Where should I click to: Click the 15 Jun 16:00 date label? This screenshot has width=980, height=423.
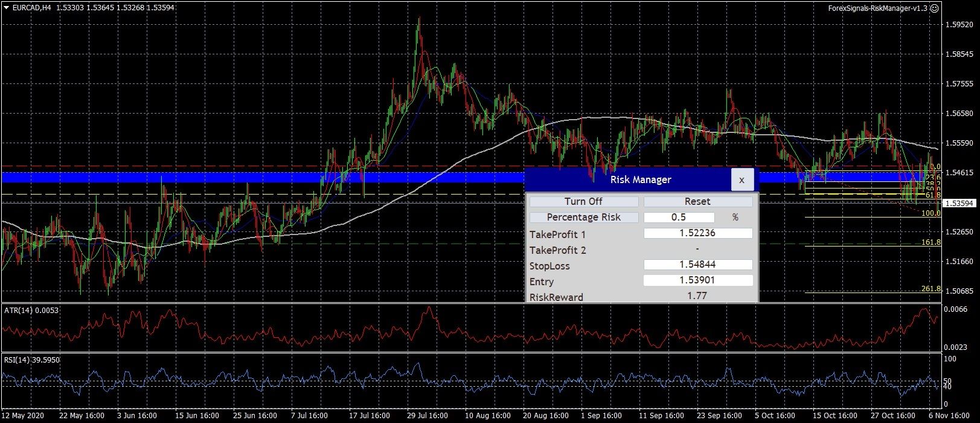(196, 416)
